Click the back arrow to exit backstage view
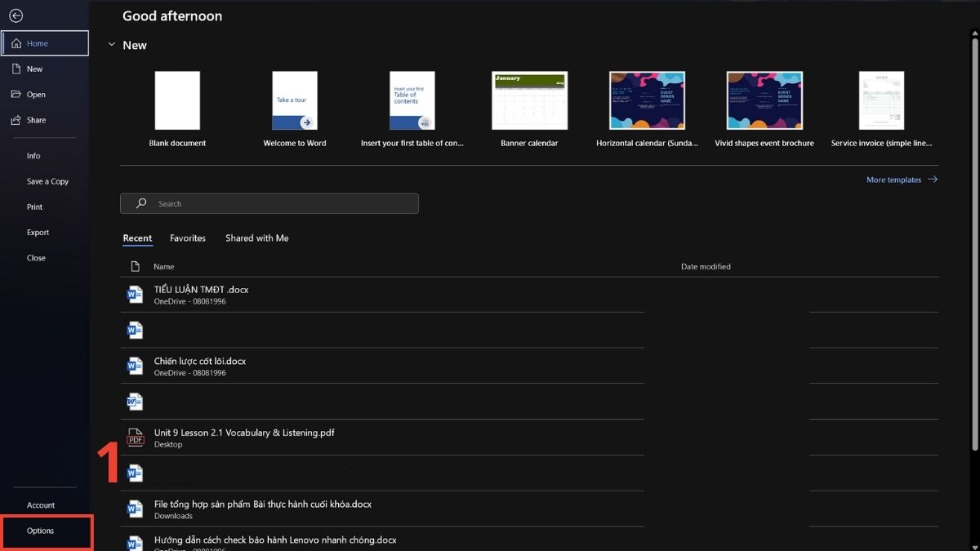The height and width of the screenshot is (551, 980). [x=17, y=14]
